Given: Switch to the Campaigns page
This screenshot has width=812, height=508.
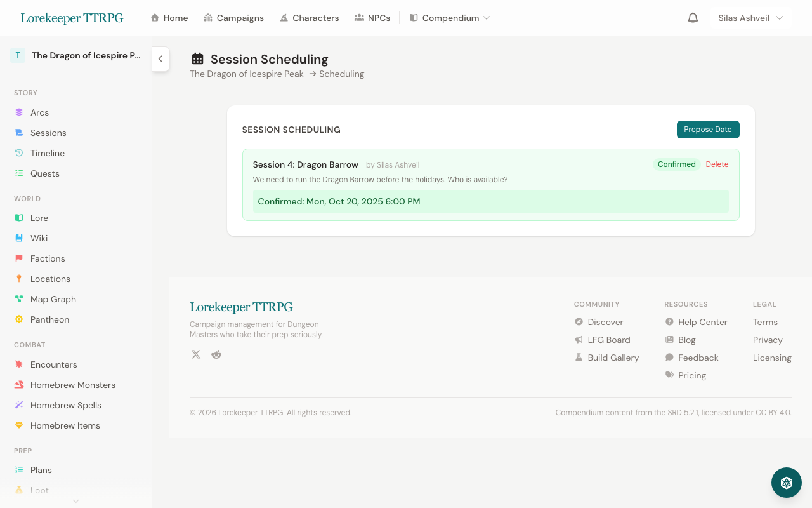Looking at the screenshot, I should pos(234,18).
